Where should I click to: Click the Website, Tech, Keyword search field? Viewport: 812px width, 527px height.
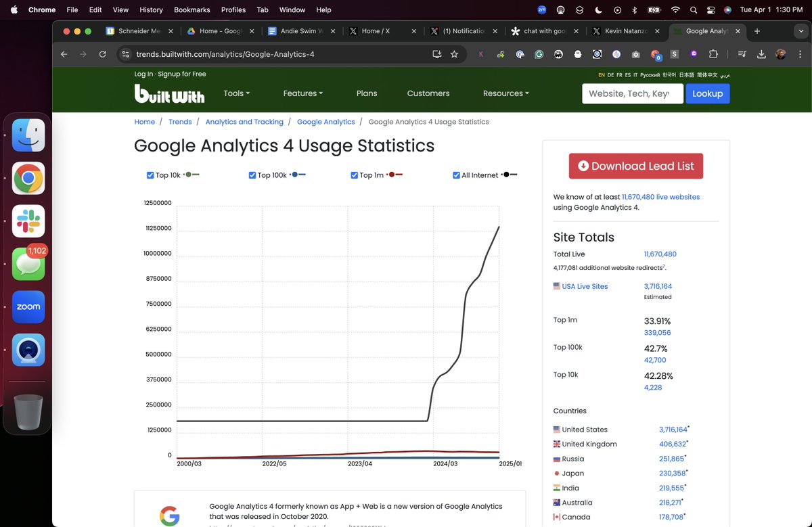pos(633,93)
